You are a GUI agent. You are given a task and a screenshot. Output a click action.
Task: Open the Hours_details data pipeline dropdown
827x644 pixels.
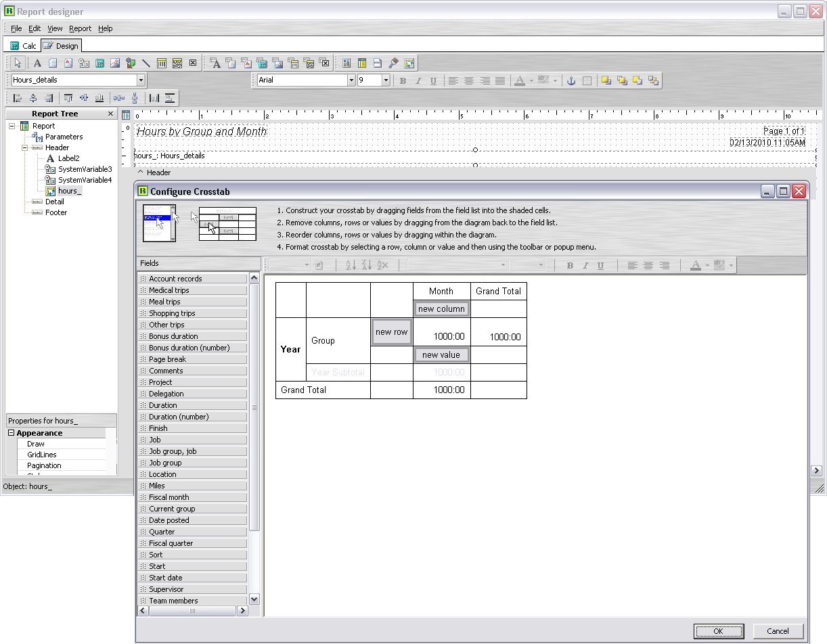point(141,80)
